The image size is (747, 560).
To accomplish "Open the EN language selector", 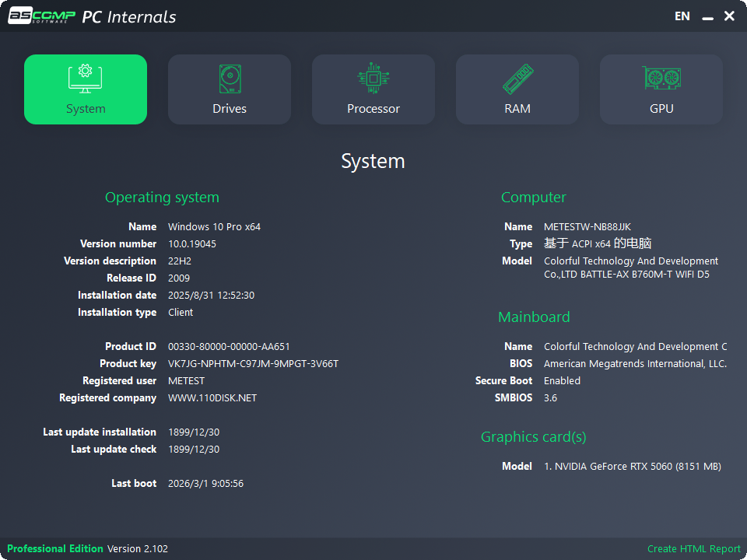I will point(682,16).
